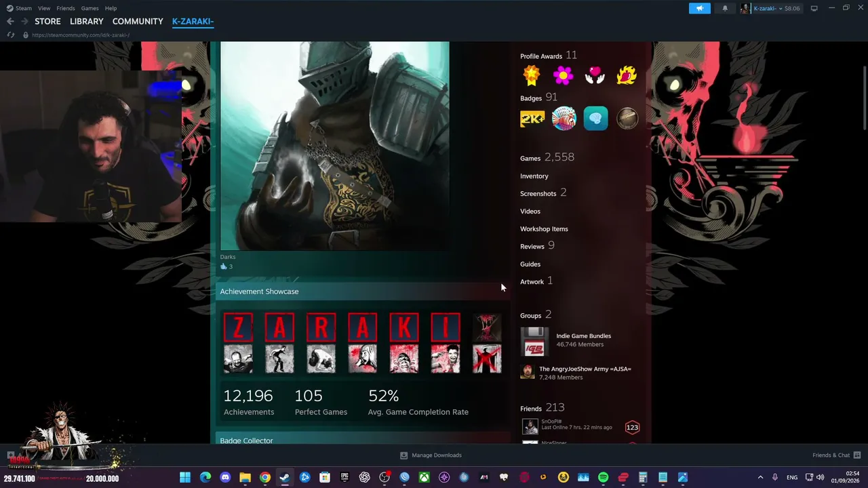Open the Guides link
Screen dimensions: 868x488
click(x=530, y=264)
